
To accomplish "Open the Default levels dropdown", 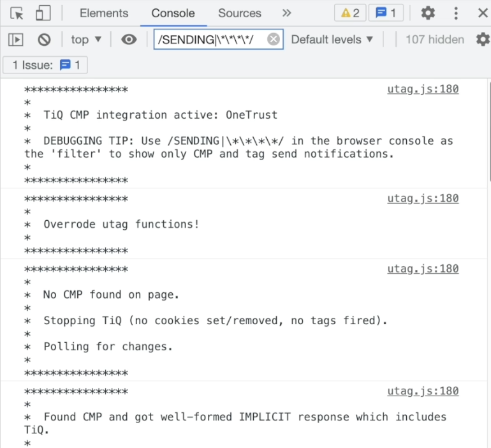I will tap(332, 40).
